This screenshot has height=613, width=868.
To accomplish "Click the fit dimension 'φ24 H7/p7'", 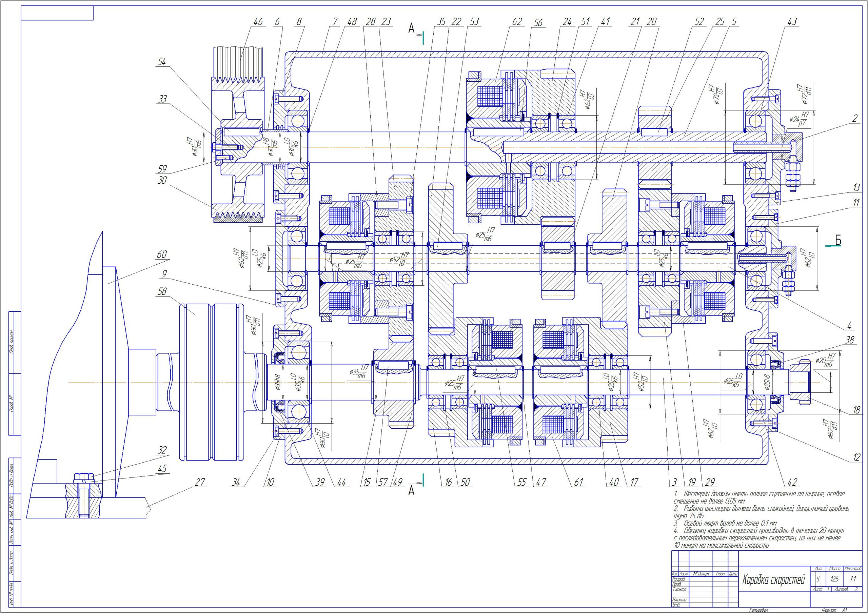I will (x=800, y=119).
